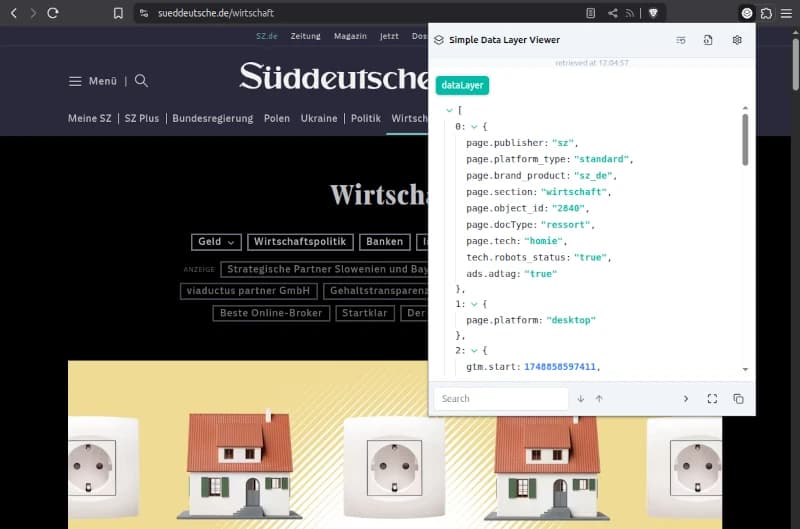Open Polen navigation item
The height and width of the screenshot is (529, 800).
tap(277, 118)
